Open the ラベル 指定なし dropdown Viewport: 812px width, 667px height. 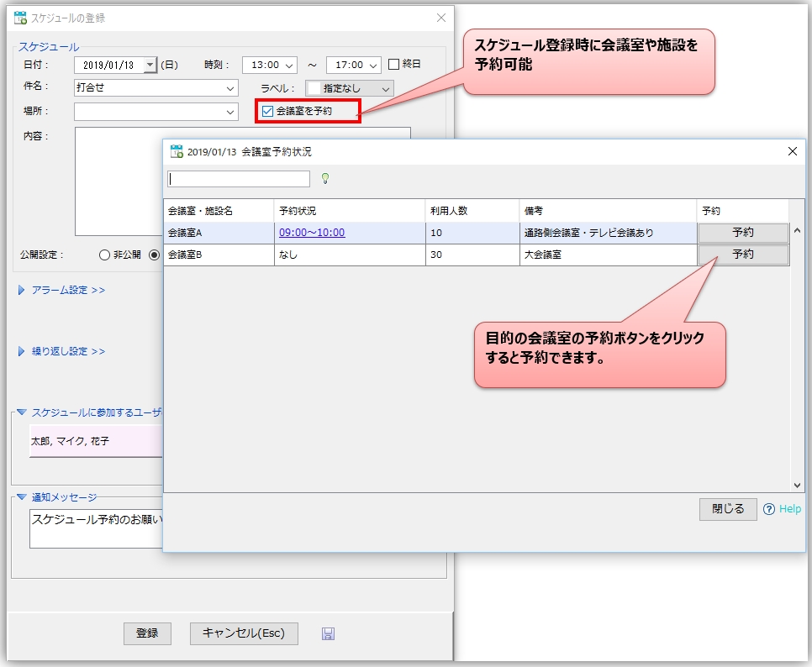[385, 88]
